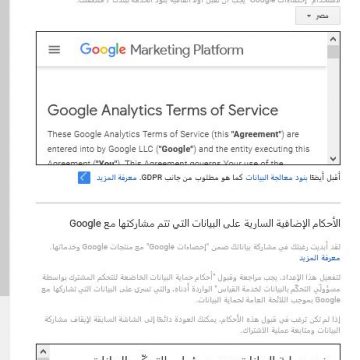Click the scroll-up arrow of the bottom terms frame
Viewport: 360px width, 360px height.
pyautogui.click(x=43, y=351)
